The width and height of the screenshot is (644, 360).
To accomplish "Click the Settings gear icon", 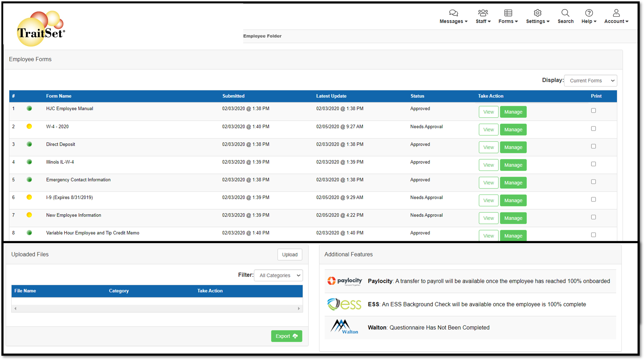I will [x=538, y=13].
